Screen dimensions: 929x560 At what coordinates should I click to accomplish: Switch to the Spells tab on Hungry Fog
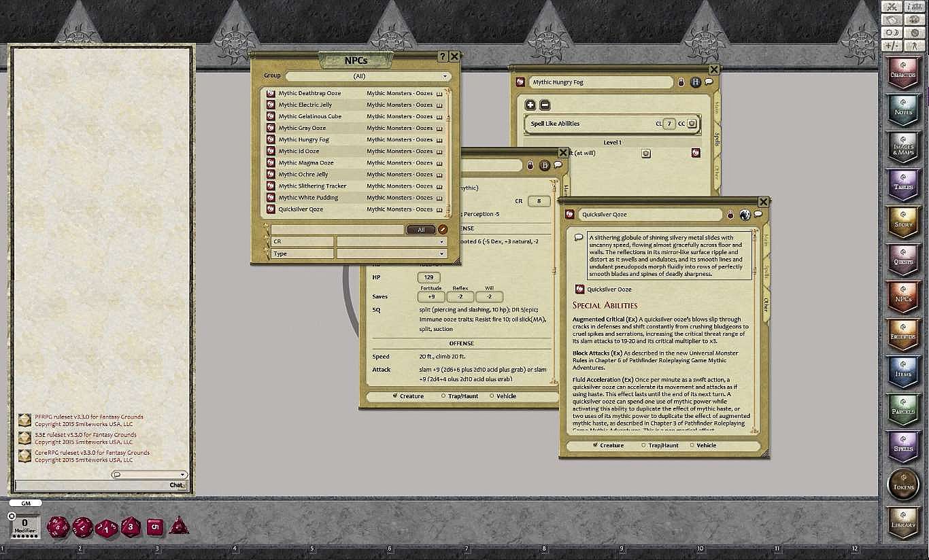pos(716,139)
